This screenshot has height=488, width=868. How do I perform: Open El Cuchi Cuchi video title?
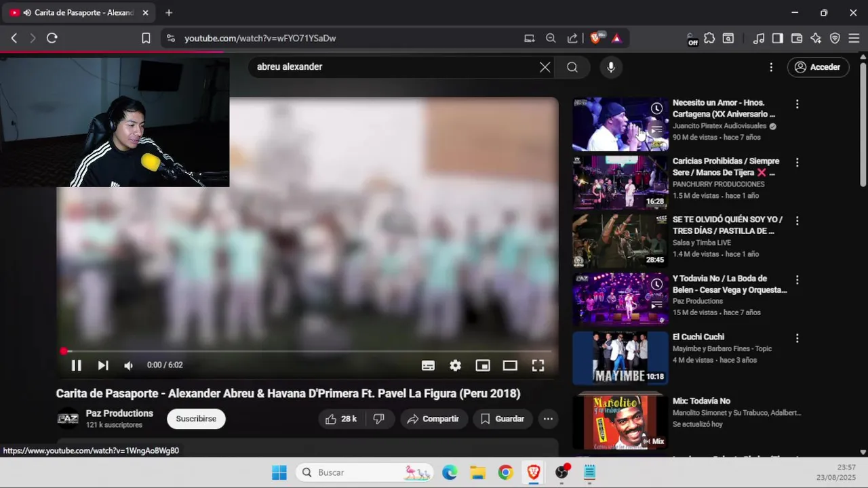tap(698, 337)
